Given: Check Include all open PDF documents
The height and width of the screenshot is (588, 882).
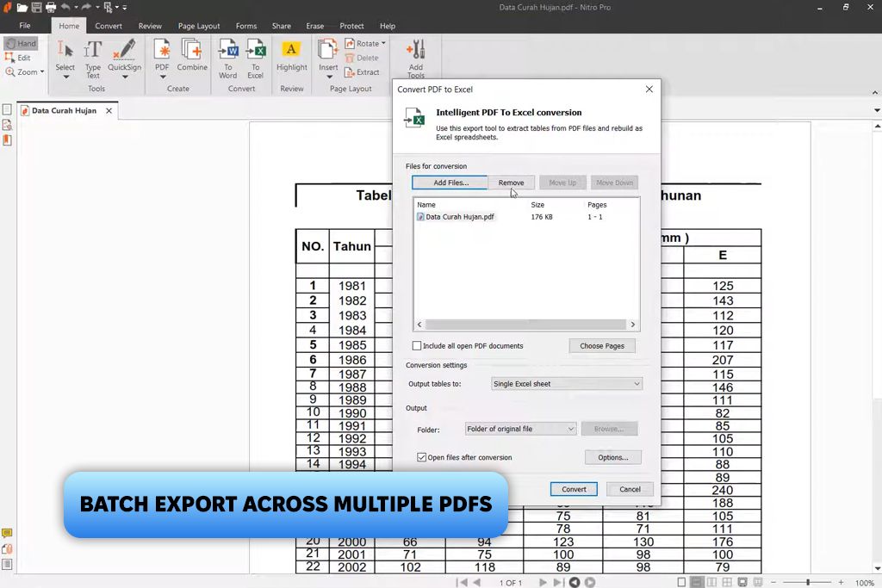Looking at the screenshot, I should 417,346.
